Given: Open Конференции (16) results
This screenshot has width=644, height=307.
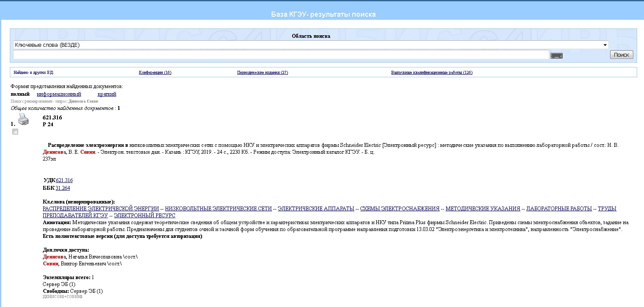Looking at the screenshot, I should pos(155,73).
